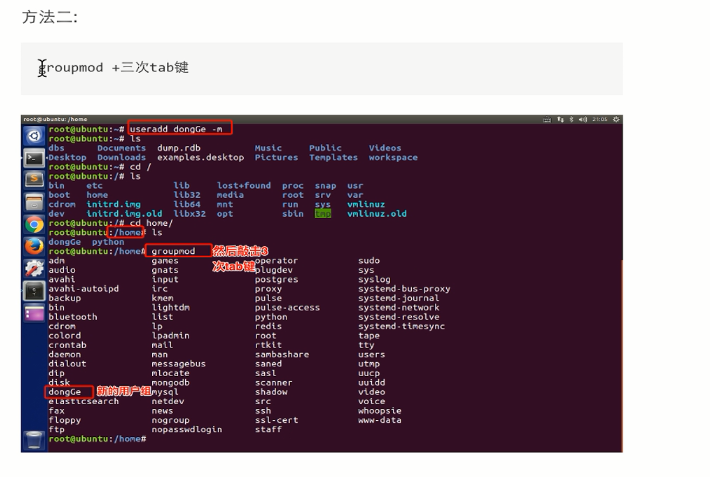Click the 'mongodb' group name
Image resolution: width=710 pixels, height=477 pixels.
(170, 383)
